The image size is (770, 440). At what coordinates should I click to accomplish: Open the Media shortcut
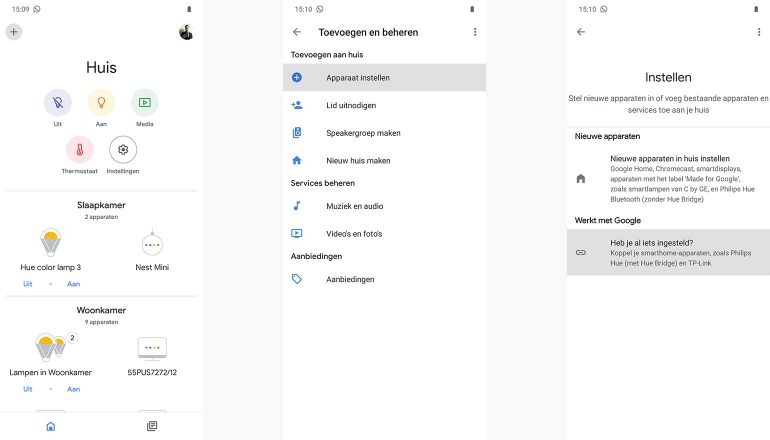pyautogui.click(x=145, y=102)
